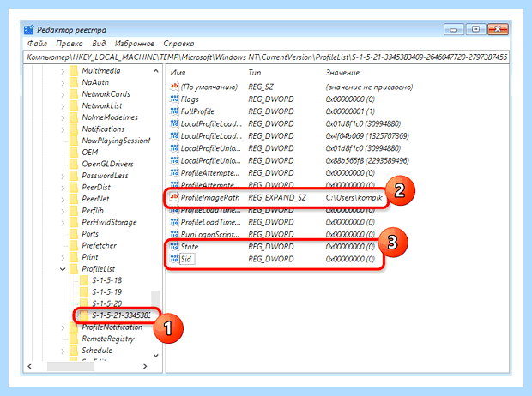Open the Файл menu
This screenshot has height=396, width=532.
pos(37,44)
